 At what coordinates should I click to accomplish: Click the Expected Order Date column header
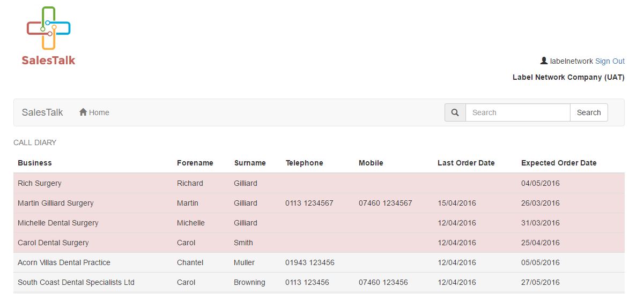pyautogui.click(x=559, y=163)
